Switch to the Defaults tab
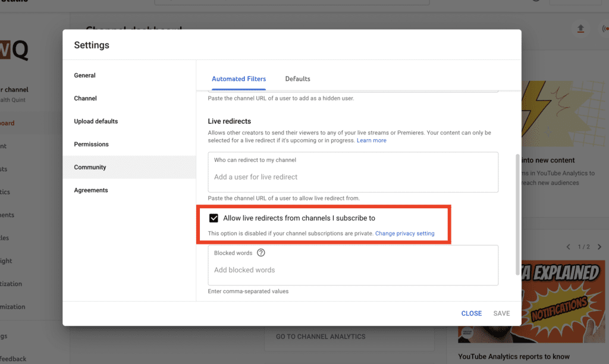The image size is (609, 364). pyautogui.click(x=297, y=79)
